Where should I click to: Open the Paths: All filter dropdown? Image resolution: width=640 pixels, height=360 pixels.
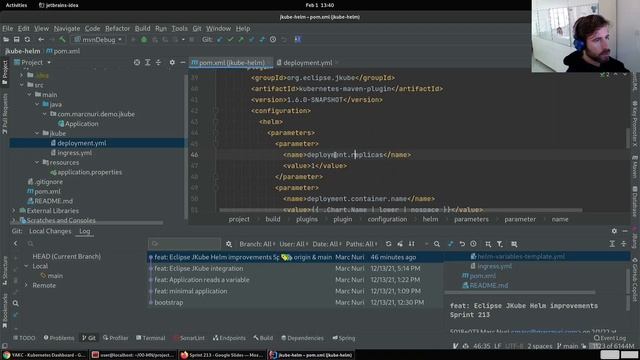tap(362, 244)
